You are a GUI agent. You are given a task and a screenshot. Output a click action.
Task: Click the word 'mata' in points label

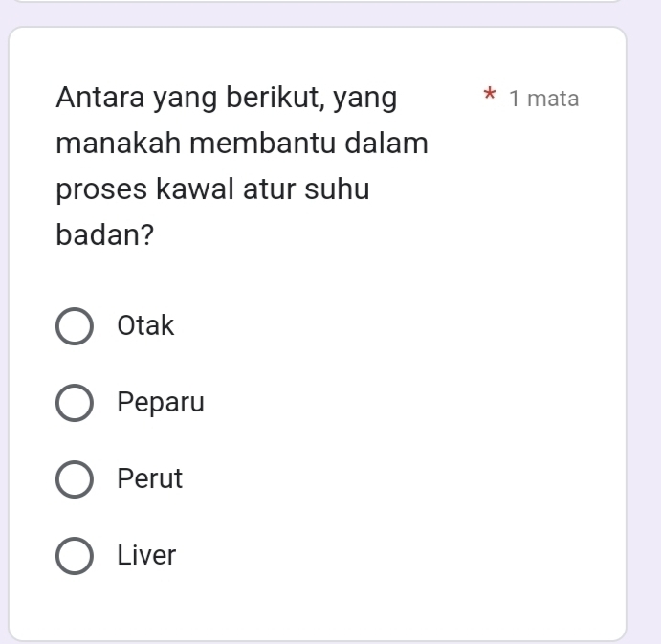tap(553, 99)
